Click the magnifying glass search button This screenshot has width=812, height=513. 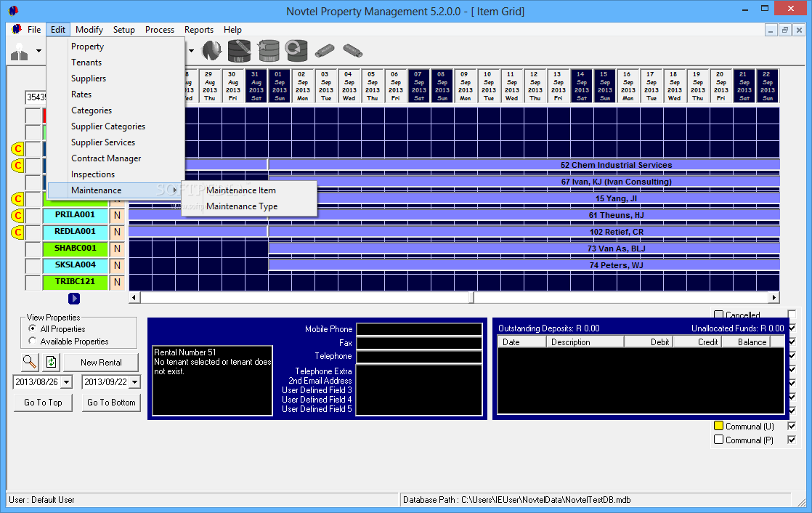[x=30, y=362]
